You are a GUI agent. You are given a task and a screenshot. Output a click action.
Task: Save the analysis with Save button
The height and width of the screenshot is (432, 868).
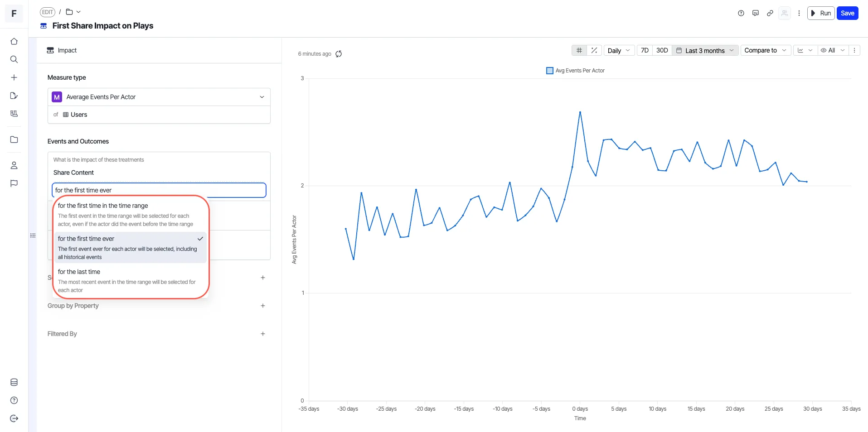[x=847, y=13]
